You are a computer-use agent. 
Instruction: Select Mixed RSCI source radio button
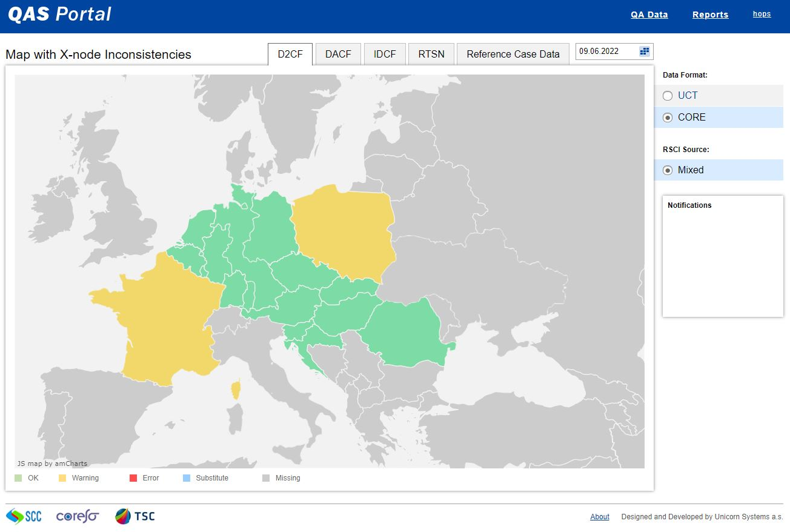coord(668,170)
